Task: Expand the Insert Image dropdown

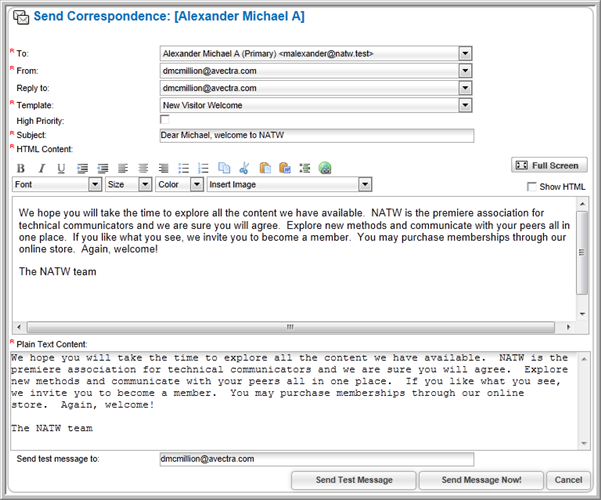Action: 365,184
